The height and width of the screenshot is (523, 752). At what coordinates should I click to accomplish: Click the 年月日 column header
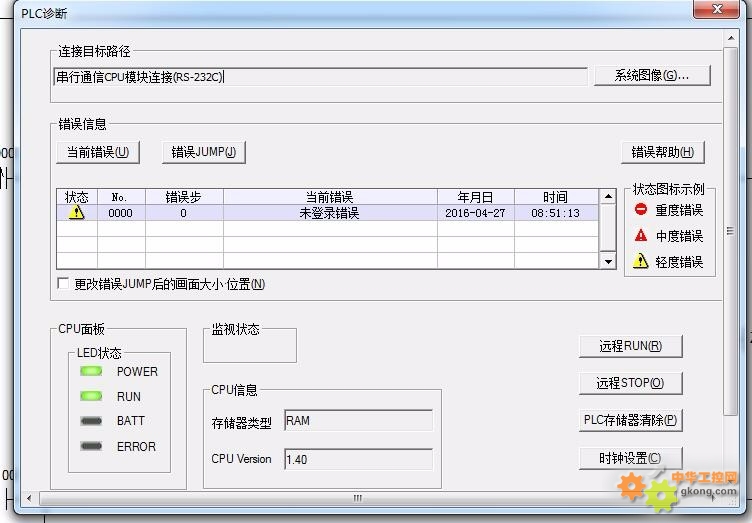coord(476,197)
